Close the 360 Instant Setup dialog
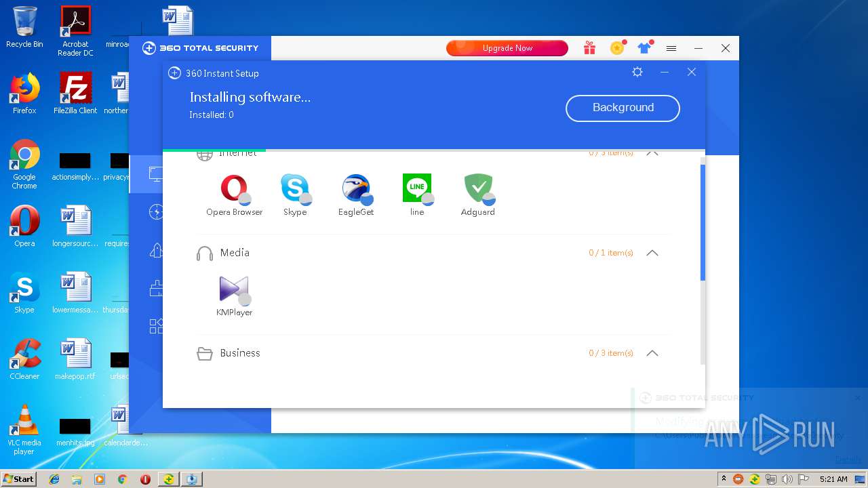Image resolution: width=868 pixels, height=488 pixels. (692, 72)
